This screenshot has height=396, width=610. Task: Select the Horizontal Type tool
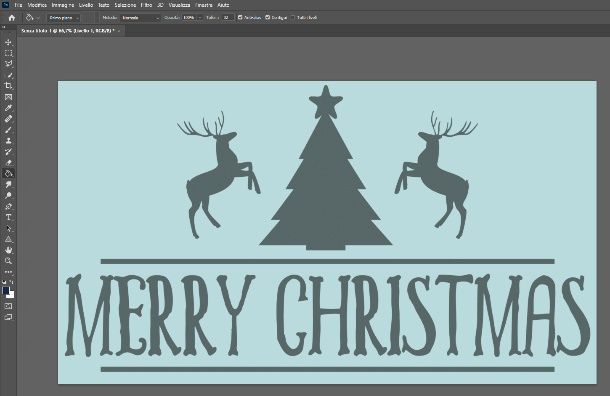pos(9,217)
